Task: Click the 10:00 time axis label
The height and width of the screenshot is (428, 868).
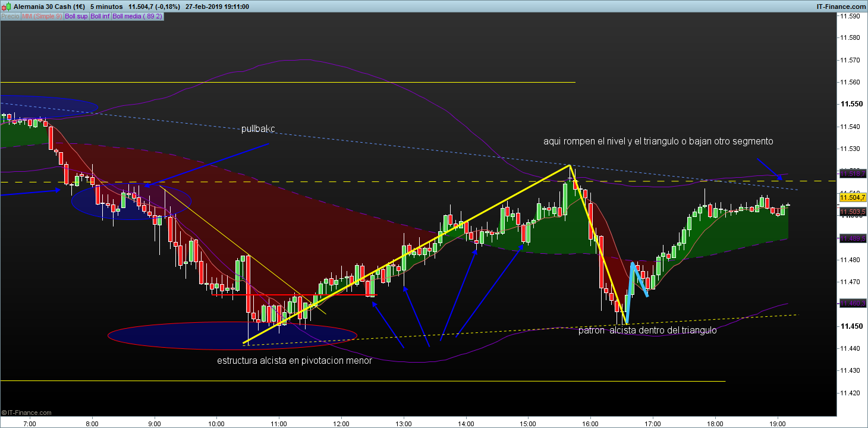Action: coord(216,424)
